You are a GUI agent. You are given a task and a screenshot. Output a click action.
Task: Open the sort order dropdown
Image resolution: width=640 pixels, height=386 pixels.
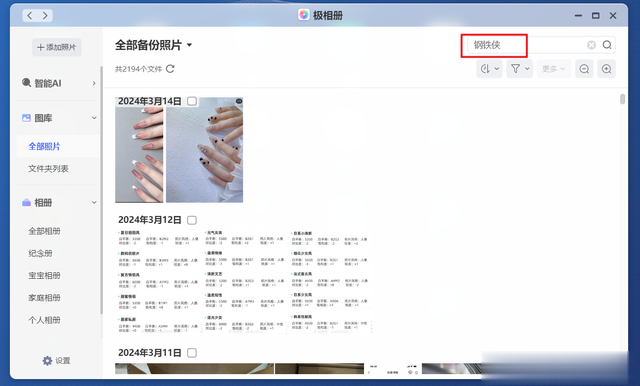click(489, 69)
